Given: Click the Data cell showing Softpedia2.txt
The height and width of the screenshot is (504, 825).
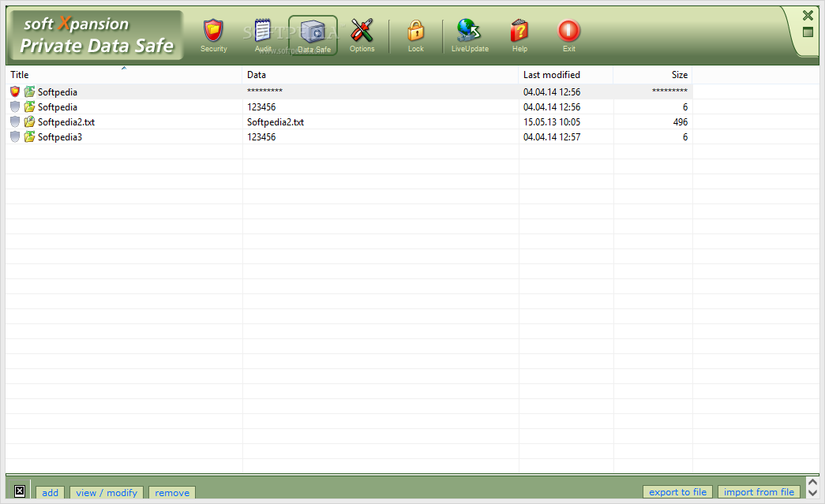Looking at the screenshot, I should (276, 122).
